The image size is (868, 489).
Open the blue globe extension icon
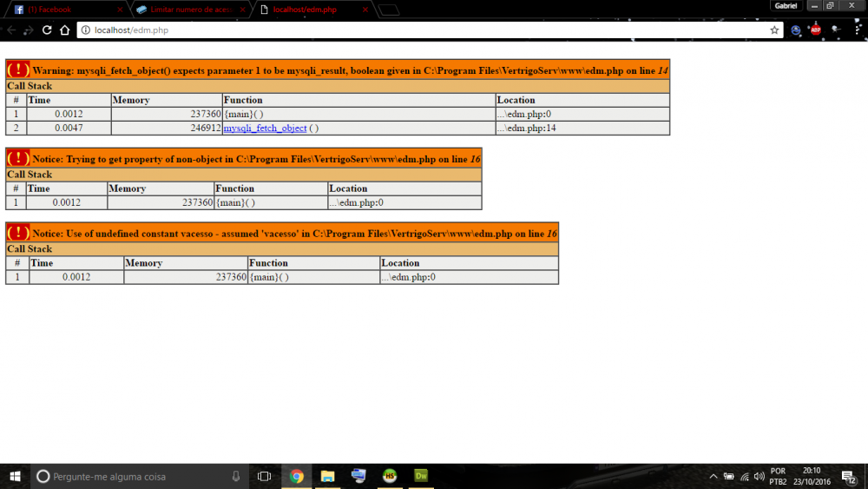click(x=795, y=30)
